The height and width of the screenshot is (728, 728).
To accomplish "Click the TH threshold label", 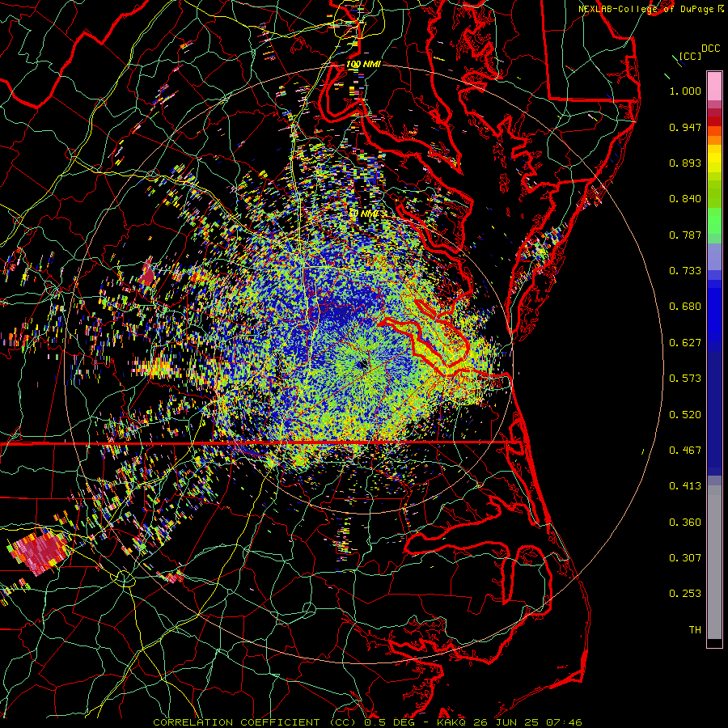I will tap(695, 630).
